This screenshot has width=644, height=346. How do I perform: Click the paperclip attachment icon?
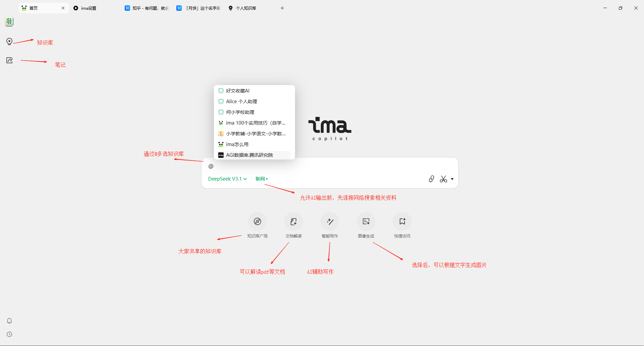[431, 179]
